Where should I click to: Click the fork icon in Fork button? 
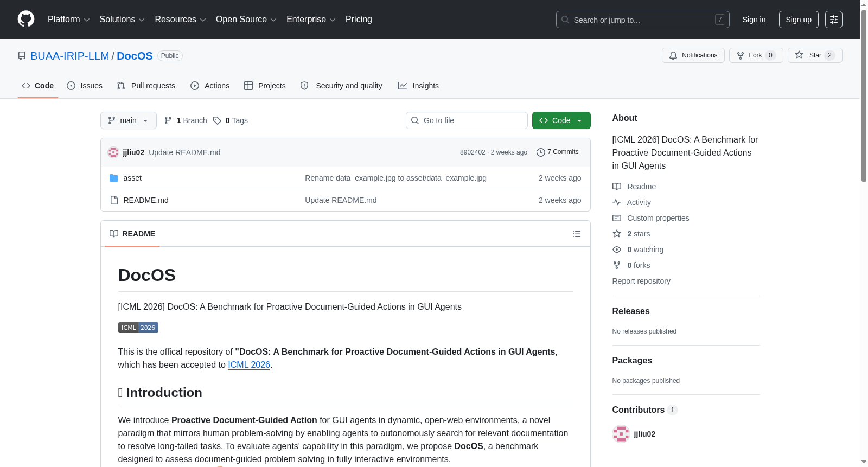click(741, 55)
